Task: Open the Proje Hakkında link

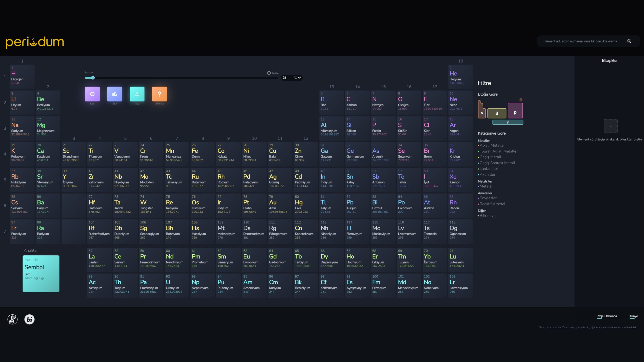Action: pos(607,316)
